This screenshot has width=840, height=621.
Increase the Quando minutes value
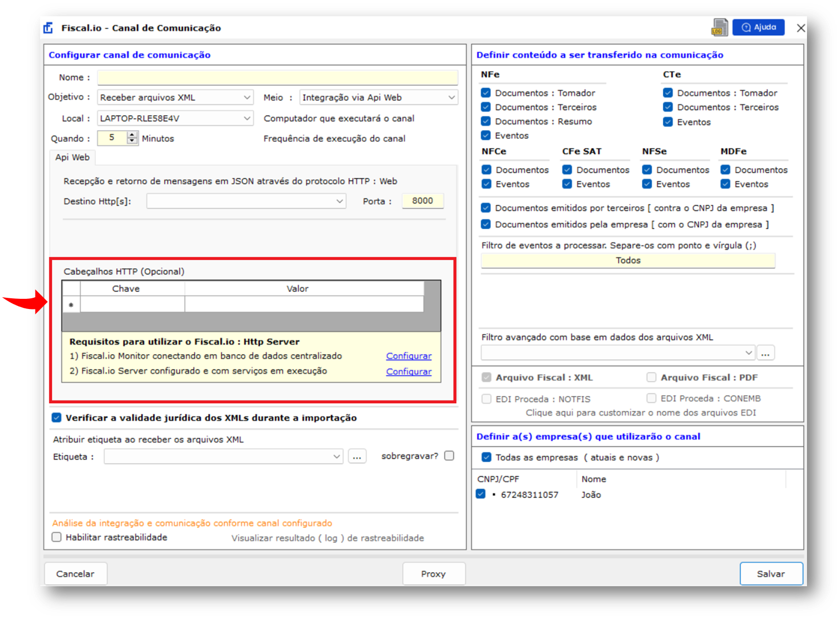point(132,135)
